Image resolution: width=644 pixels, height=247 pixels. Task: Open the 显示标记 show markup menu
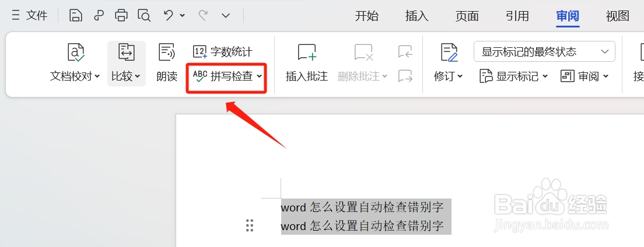point(513,76)
